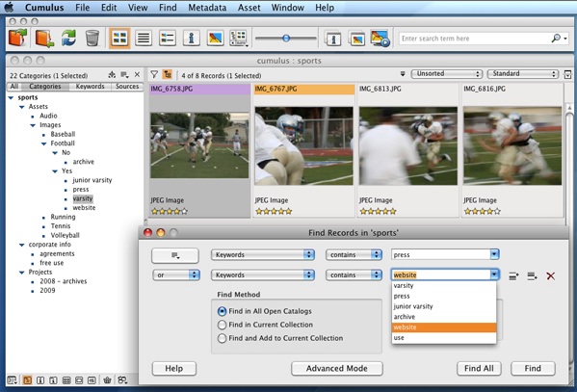Click the trash can delete icon
Viewport: 577px width, 392px height.
tap(92, 38)
